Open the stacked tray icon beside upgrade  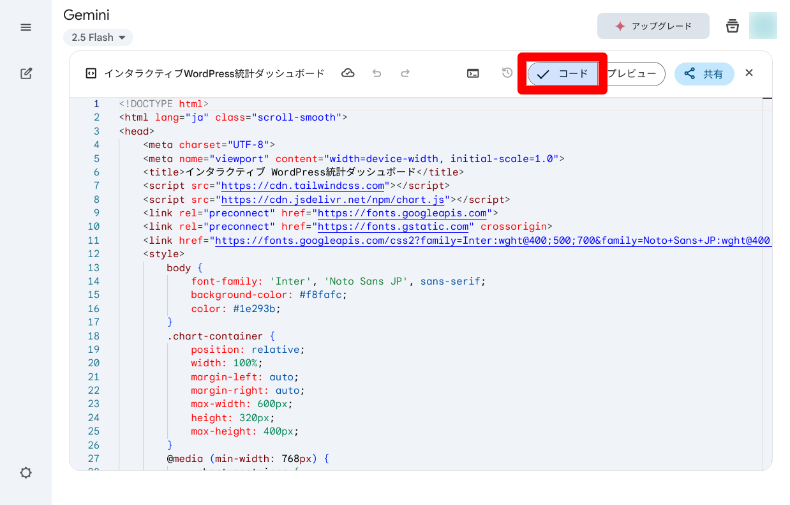coord(732,26)
